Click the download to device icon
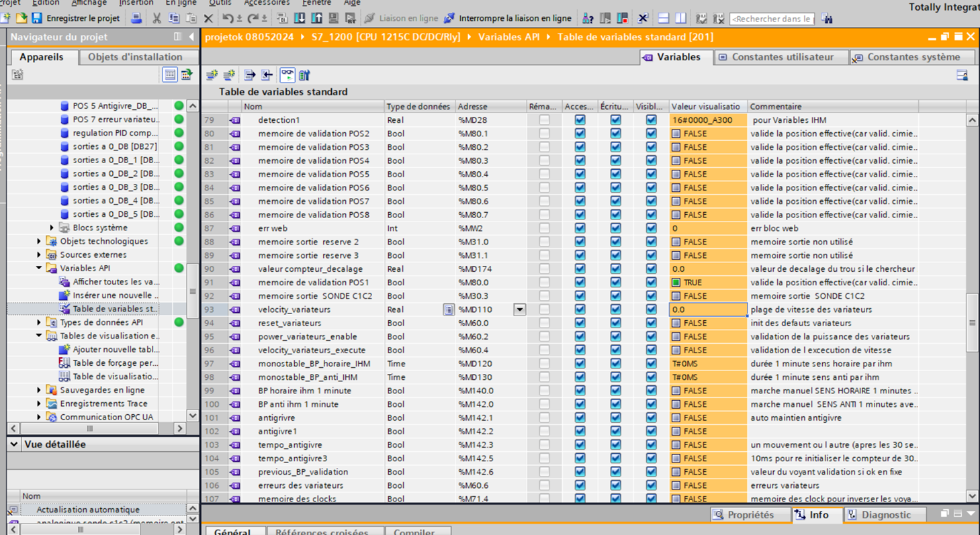The height and width of the screenshot is (535, 980). (300, 18)
